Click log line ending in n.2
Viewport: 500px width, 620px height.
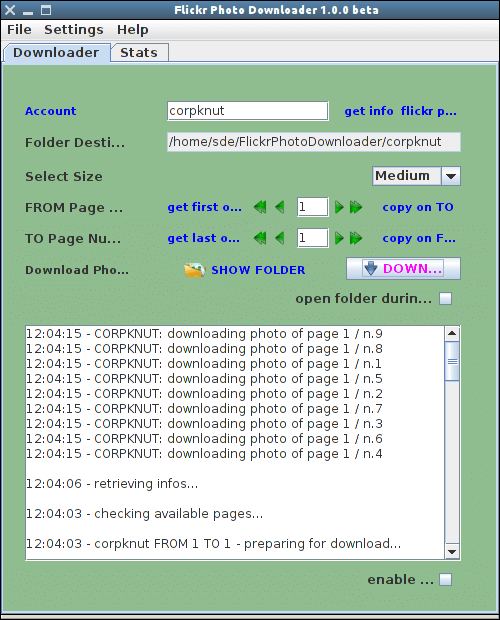(204, 394)
